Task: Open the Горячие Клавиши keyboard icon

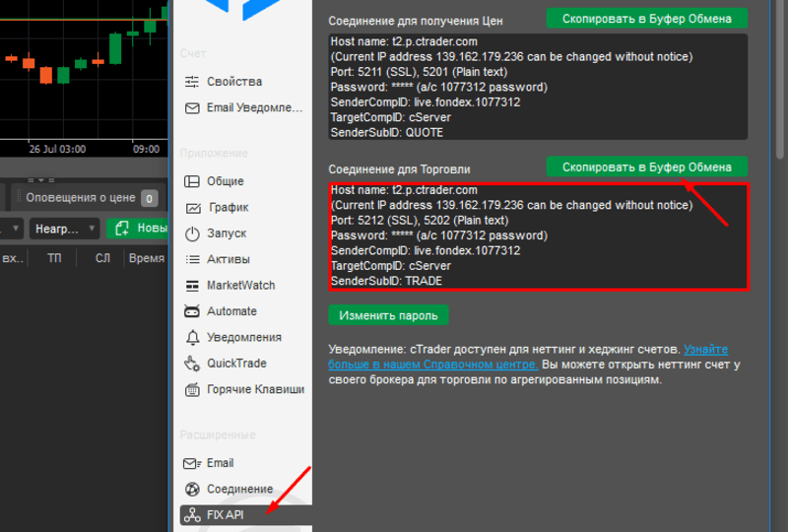Action: pos(192,390)
